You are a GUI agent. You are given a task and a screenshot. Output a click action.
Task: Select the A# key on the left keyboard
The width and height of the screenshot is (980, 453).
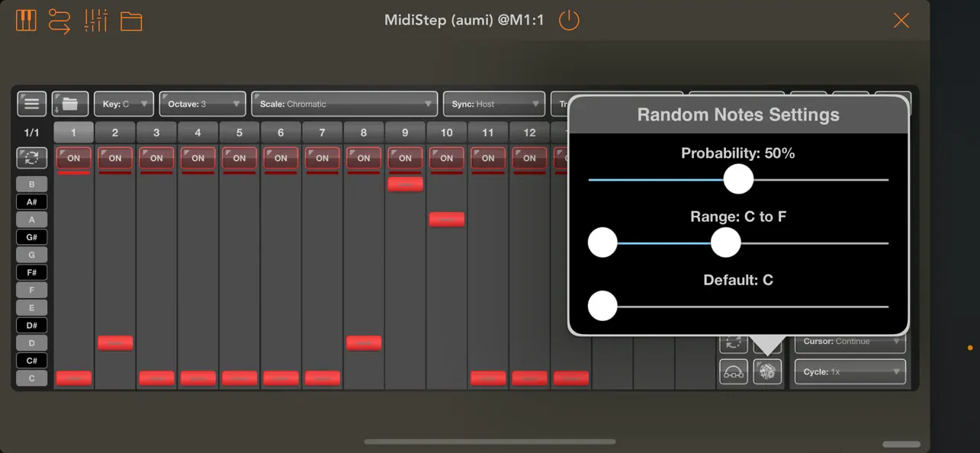click(31, 201)
